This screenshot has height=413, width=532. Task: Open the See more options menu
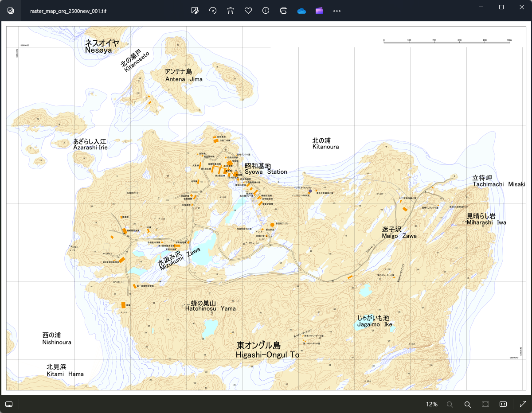tap(337, 10)
